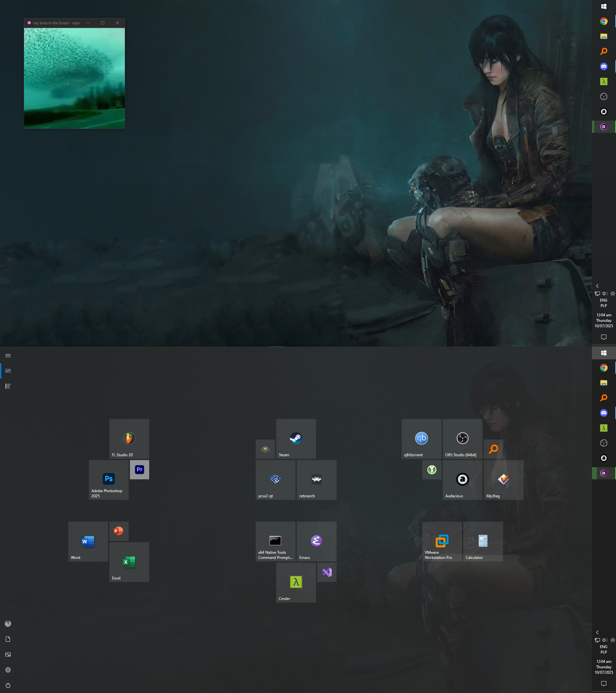The image size is (616, 693).
Task: Launch the pcsx2-qt tile
Action: click(276, 480)
